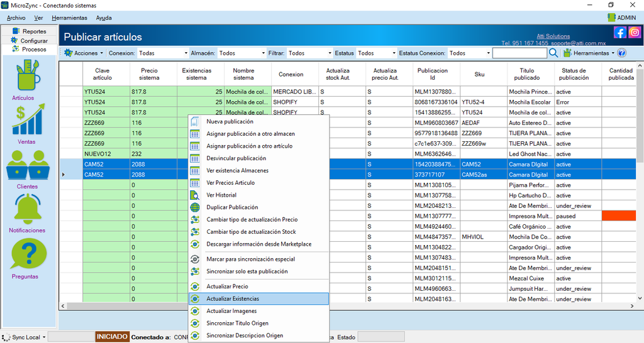Image resolution: width=644 pixels, height=343 pixels.
Task: Click the INICIADO status button
Action: click(x=112, y=337)
